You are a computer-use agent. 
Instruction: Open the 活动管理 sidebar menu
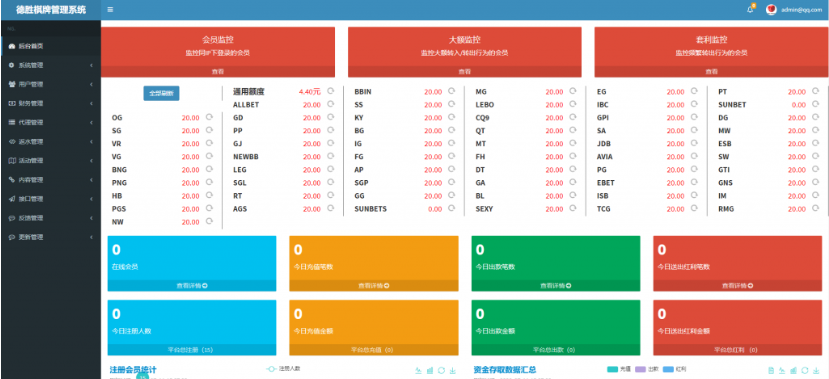coord(50,161)
